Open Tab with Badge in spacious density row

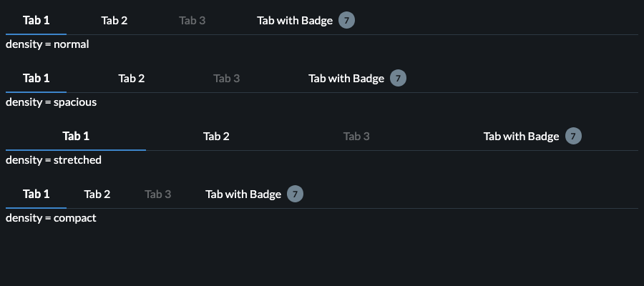[x=346, y=78]
